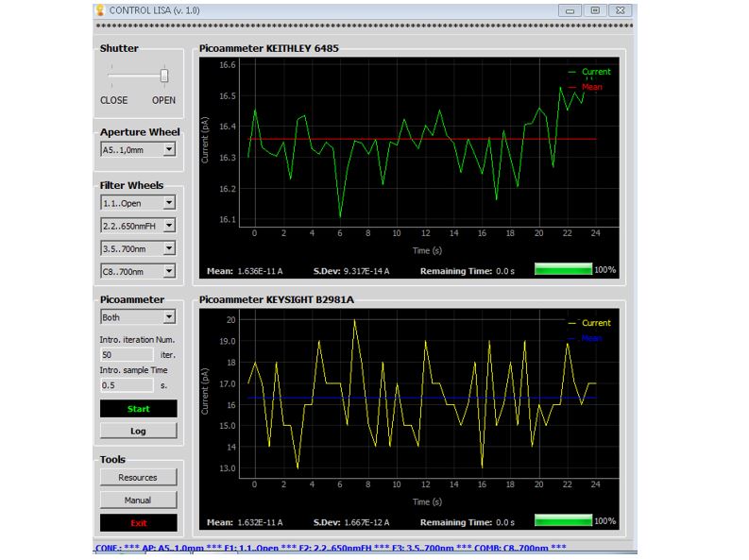Click the sample time input field
Image resolution: width=749 pixels, height=560 pixels.
pyautogui.click(x=126, y=385)
